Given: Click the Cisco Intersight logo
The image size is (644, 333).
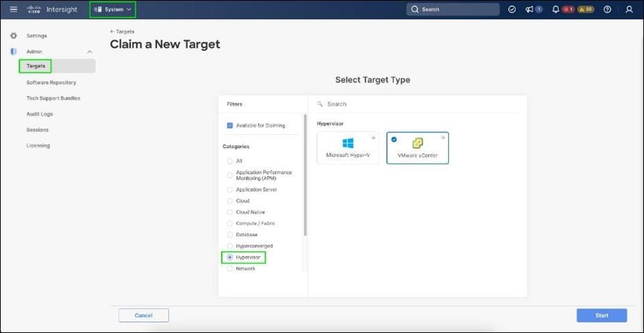Looking at the screenshot, I should pyautogui.click(x=52, y=10).
